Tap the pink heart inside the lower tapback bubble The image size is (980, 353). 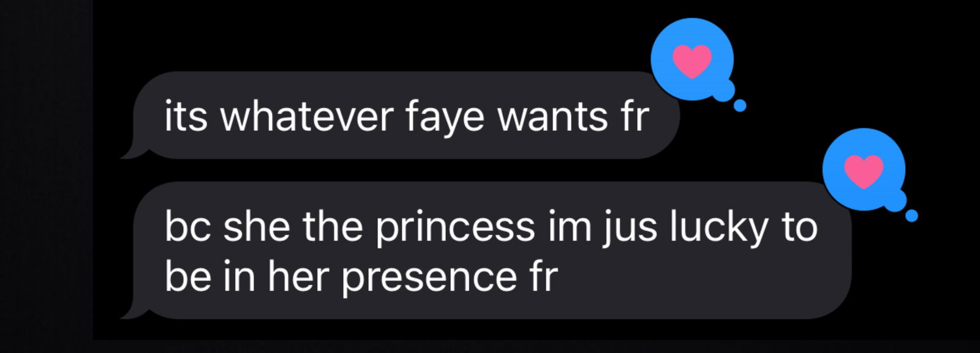[x=864, y=171]
